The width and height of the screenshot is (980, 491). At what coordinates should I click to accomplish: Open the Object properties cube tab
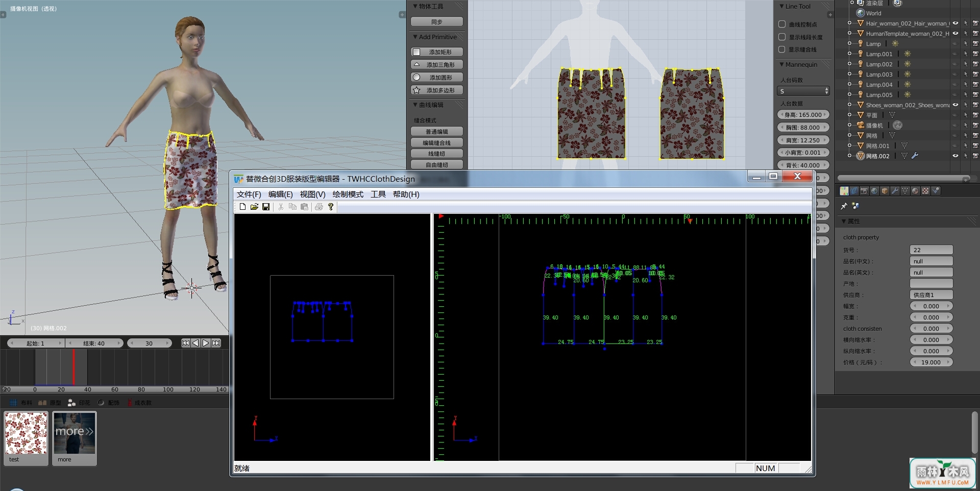click(x=885, y=191)
